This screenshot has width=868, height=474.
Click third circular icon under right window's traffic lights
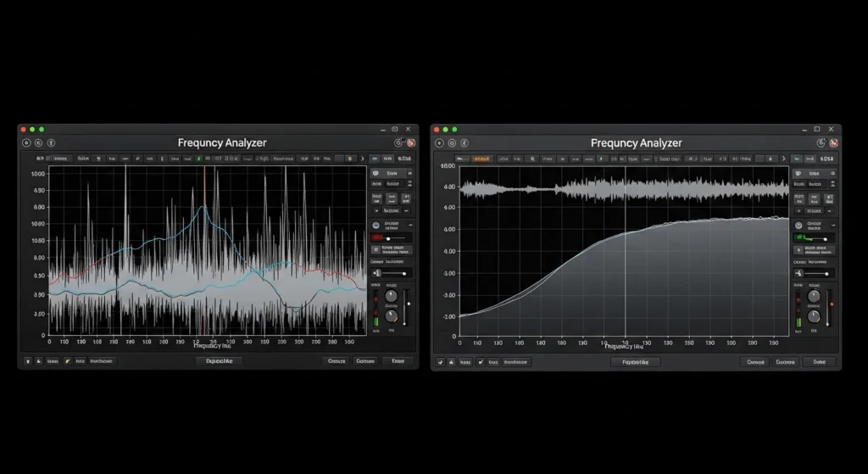pos(466,143)
